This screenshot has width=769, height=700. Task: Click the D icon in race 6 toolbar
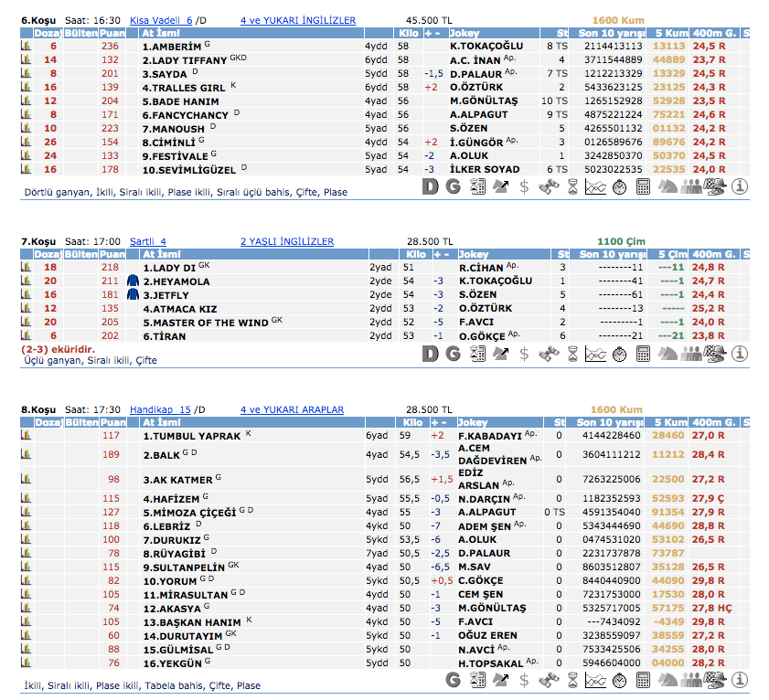click(x=430, y=186)
